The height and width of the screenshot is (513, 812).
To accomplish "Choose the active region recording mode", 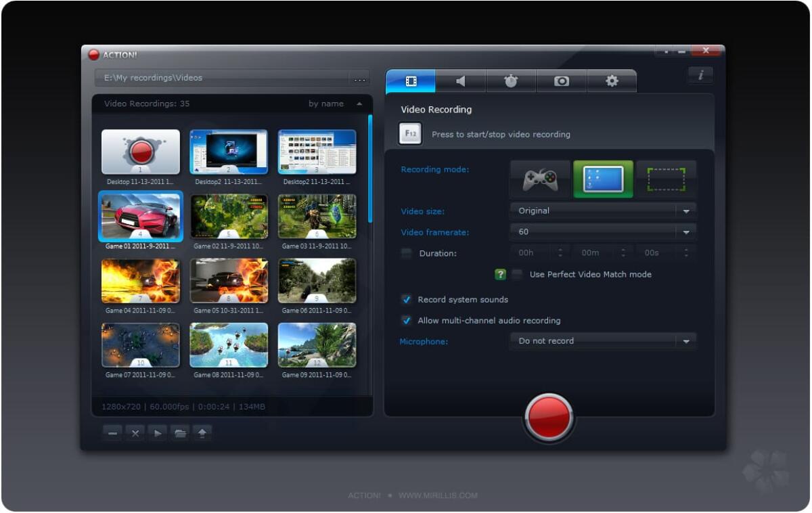I will pos(666,178).
